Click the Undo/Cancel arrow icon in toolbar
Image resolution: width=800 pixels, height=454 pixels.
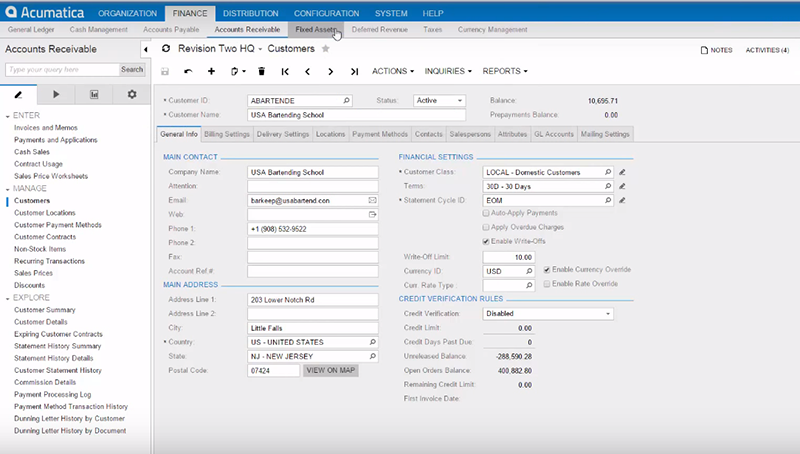point(188,72)
